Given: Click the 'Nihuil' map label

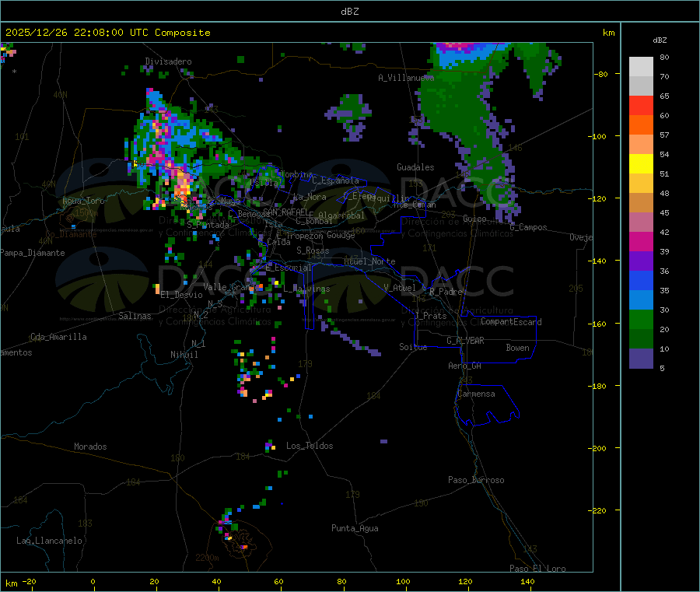Looking at the screenshot, I should tap(184, 355).
